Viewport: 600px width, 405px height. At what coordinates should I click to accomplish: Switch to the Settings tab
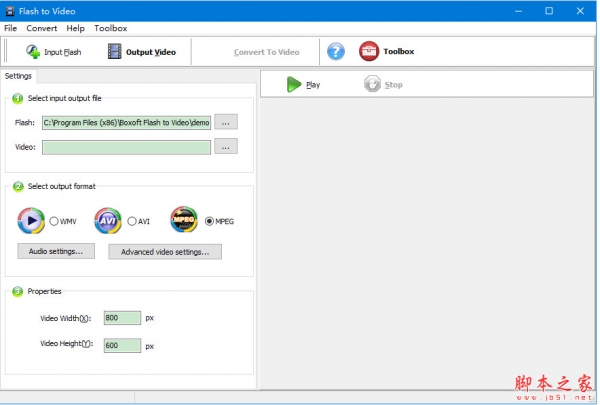(18, 76)
